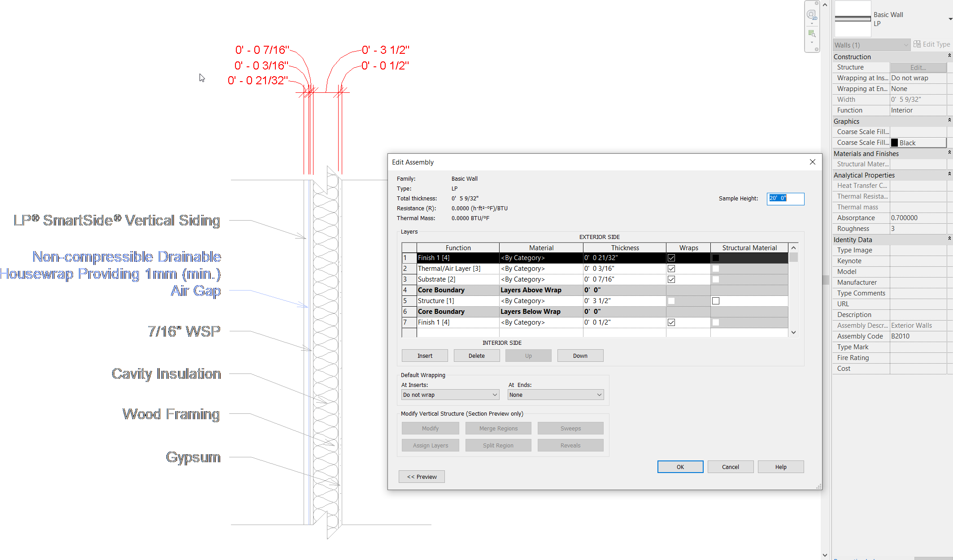Open the 2D steering wheel tool

pos(811,15)
